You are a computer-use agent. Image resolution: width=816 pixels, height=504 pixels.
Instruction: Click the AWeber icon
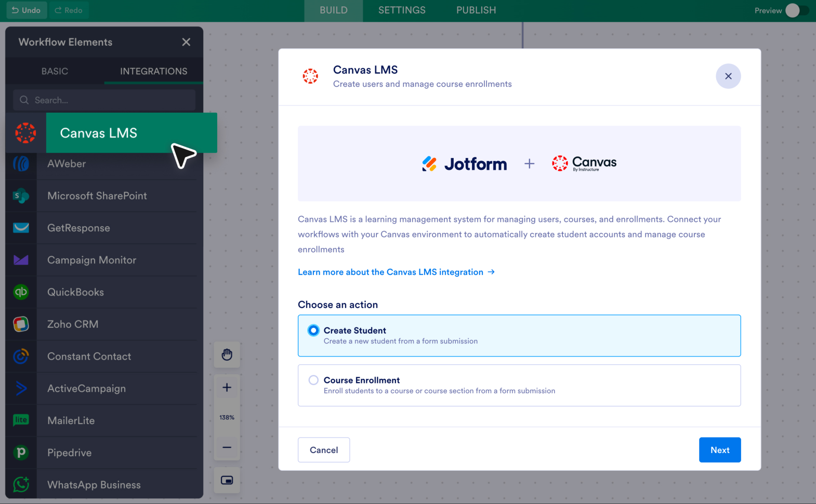point(21,164)
